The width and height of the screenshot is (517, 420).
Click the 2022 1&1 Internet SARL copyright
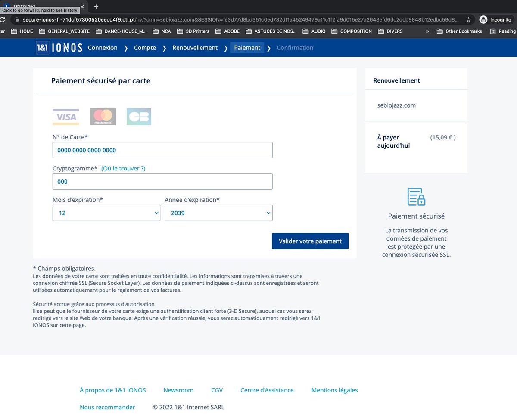pyautogui.click(x=189, y=407)
